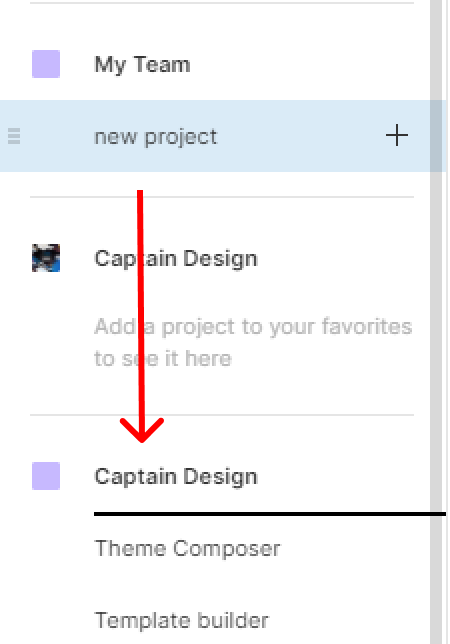Viewport: 450px width, 644px height.
Task: Open the underlined Captain Design team heading
Action: pyautogui.click(x=176, y=477)
